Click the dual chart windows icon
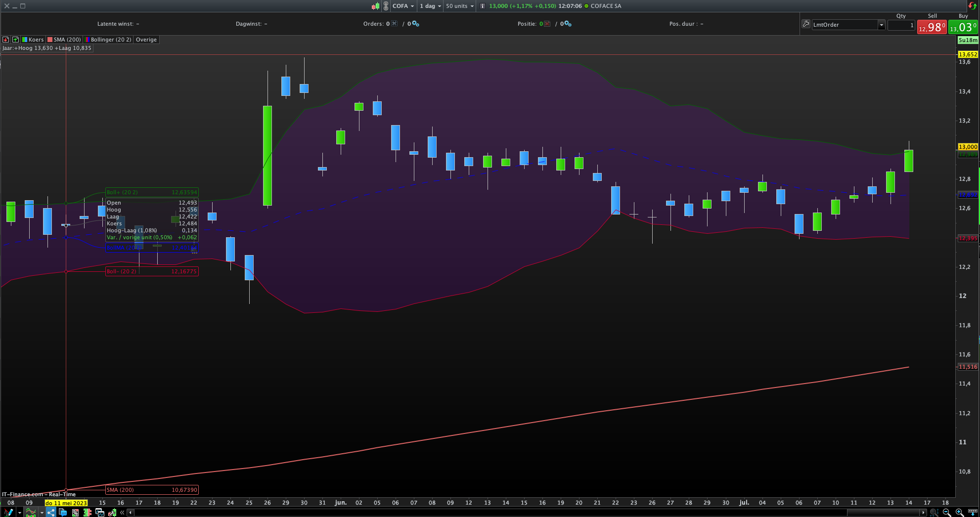Image resolution: width=980 pixels, height=517 pixels. 100,513
